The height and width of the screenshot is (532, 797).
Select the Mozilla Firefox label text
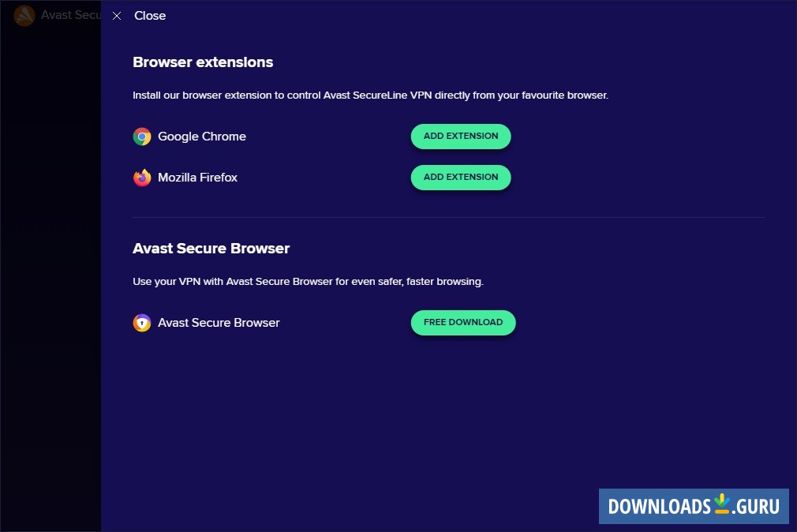(x=197, y=177)
